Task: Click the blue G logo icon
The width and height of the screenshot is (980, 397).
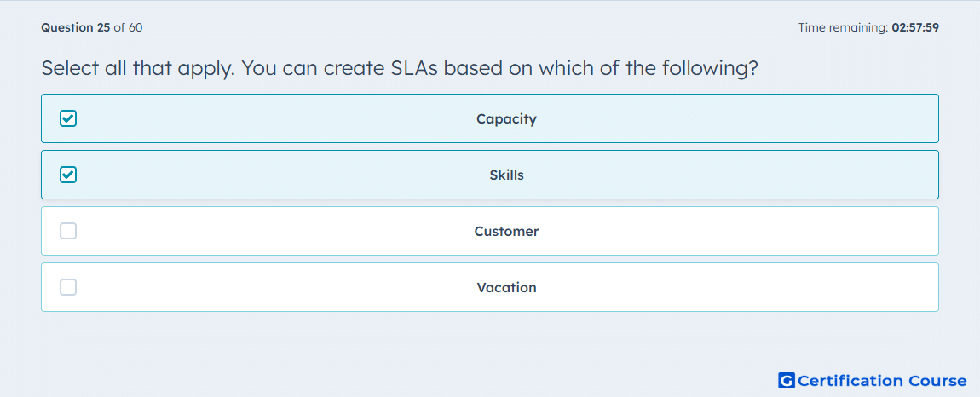Action: pos(787,380)
